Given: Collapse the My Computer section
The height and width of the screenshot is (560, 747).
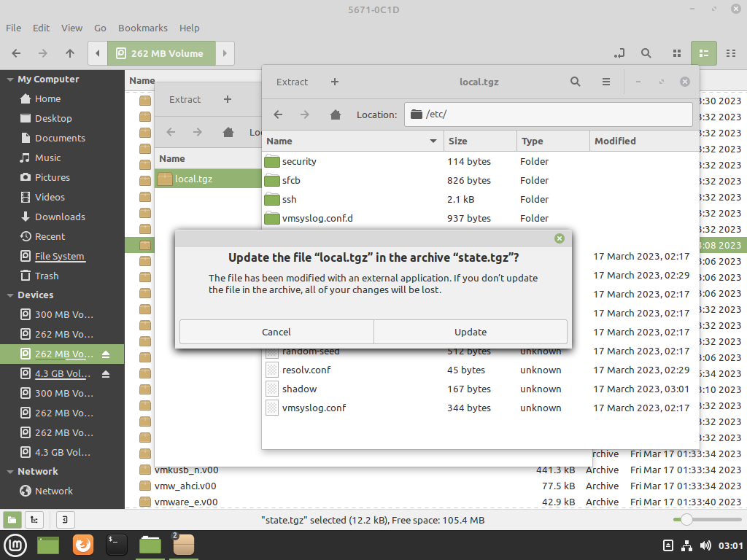Looking at the screenshot, I should 10,79.
